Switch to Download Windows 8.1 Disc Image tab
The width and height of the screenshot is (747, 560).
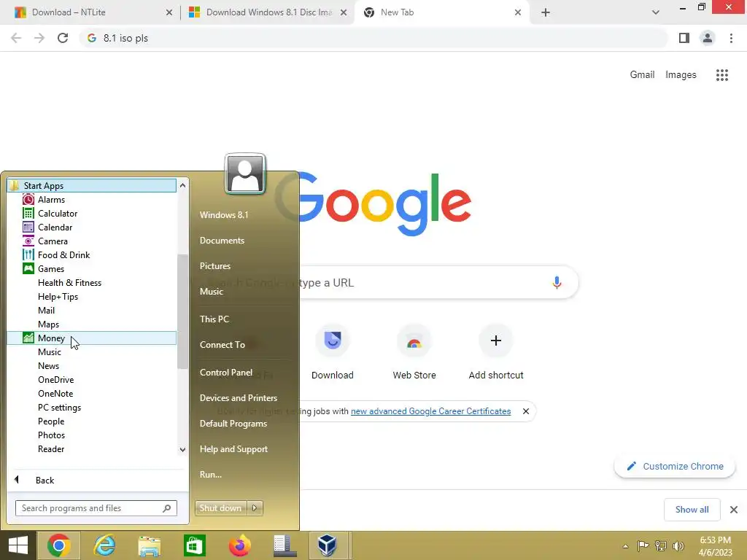(268, 12)
